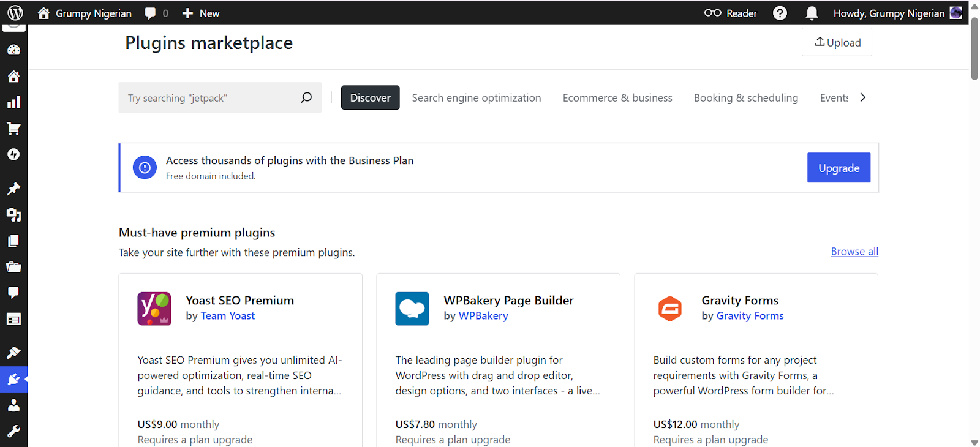Open Jetpack via the lightning bolt sidebar icon
The height and width of the screenshot is (447, 980).
(x=13, y=154)
